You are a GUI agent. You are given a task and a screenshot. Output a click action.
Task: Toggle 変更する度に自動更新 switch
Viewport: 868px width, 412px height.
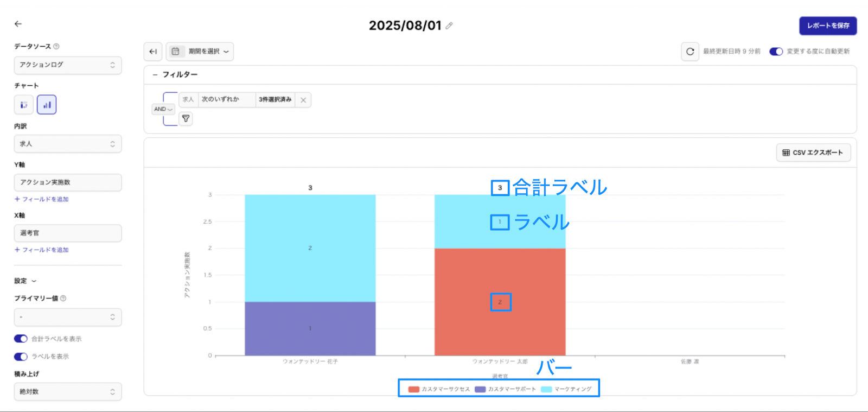pyautogui.click(x=776, y=52)
